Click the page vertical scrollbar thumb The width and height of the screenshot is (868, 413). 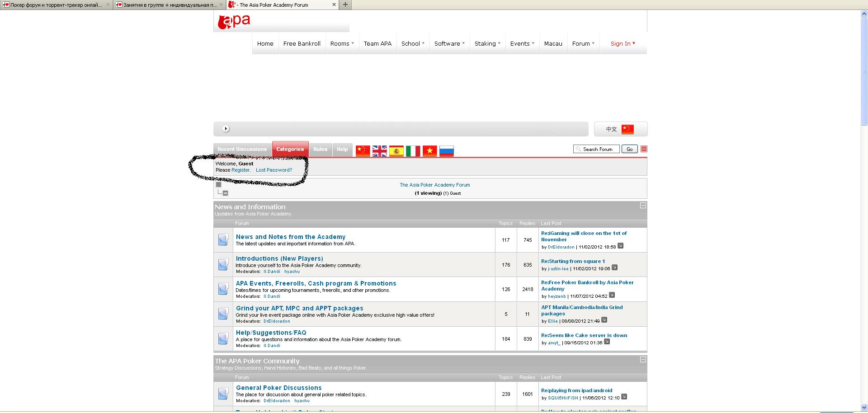click(864, 71)
